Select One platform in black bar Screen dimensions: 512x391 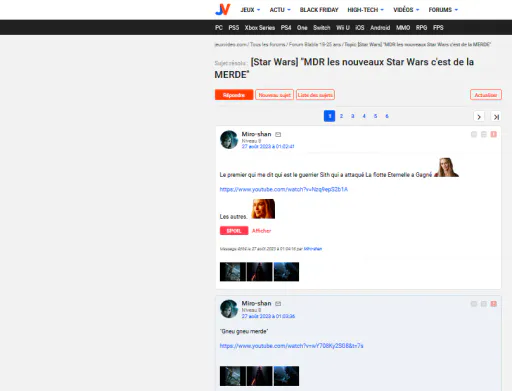(x=302, y=28)
